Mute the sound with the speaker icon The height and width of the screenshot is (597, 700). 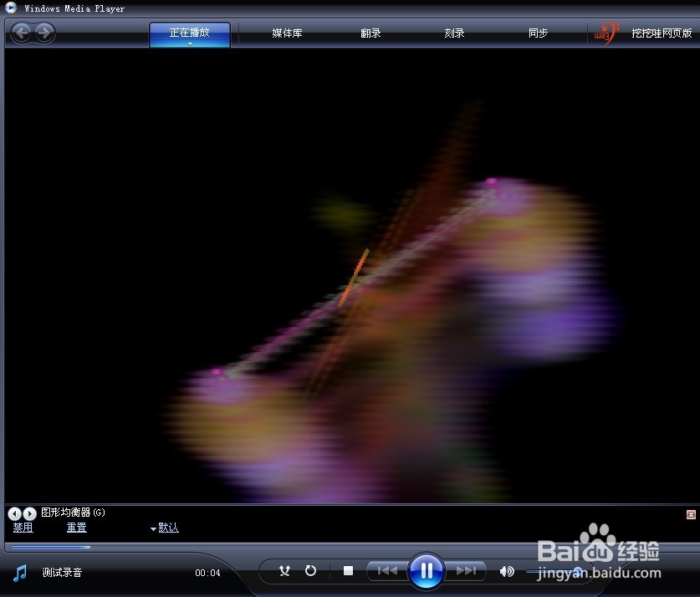pos(507,571)
